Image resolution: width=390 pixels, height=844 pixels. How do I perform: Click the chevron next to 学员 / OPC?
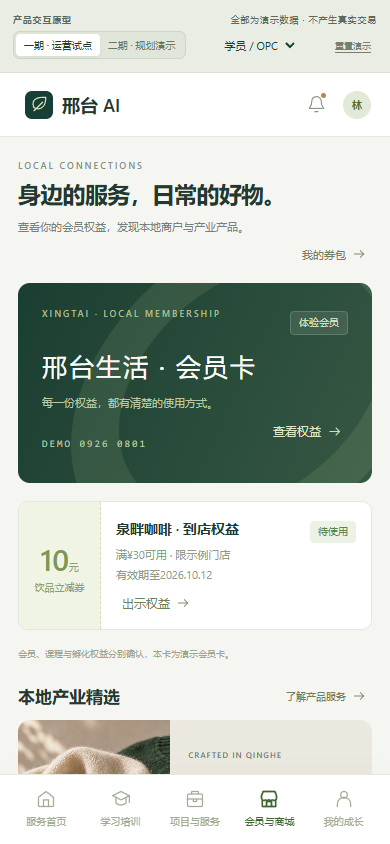click(x=290, y=46)
